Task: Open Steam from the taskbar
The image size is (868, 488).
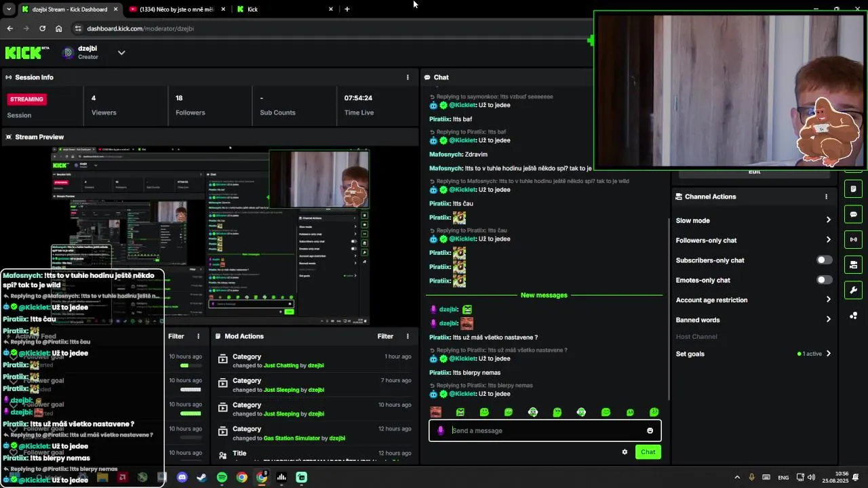Action: tap(201, 477)
